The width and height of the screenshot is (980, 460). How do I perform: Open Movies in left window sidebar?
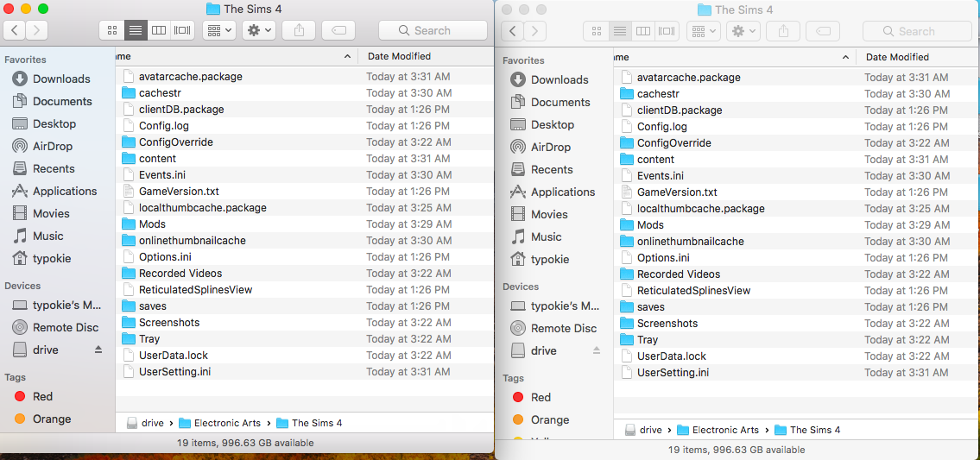(x=41, y=214)
